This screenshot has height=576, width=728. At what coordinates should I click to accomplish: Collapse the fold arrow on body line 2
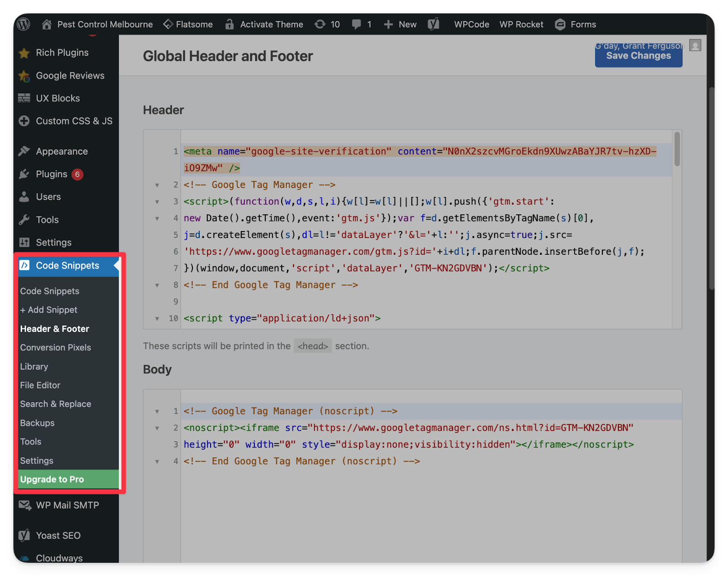(157, 428)
